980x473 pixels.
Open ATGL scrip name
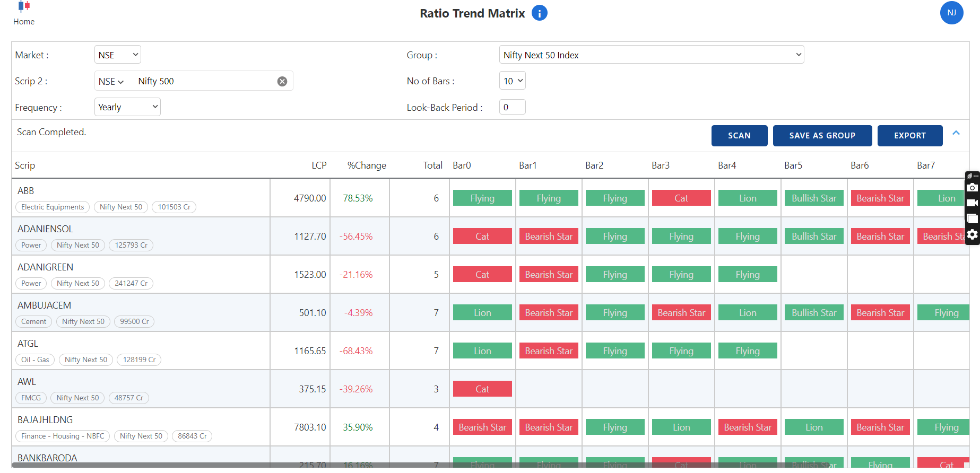28,344
